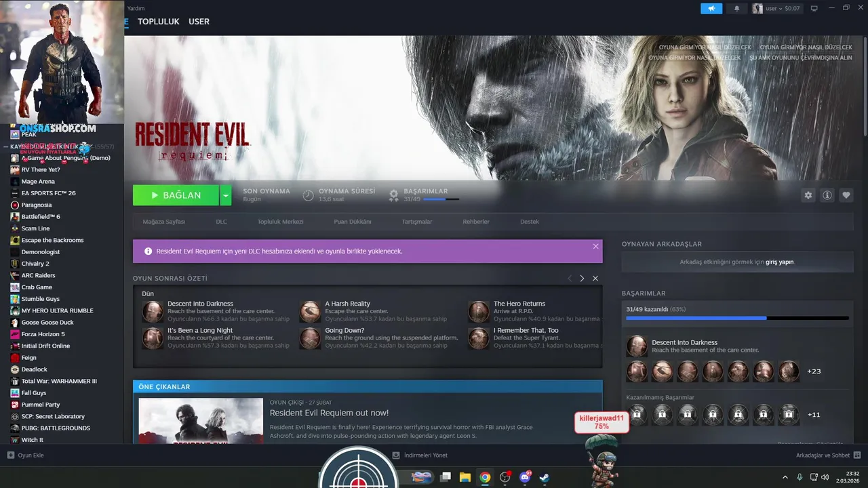This screenshot has width=868, height=488.
Task: Click the user avatar in the title bar
Action: pyautogui.click(x=757, y=9)
